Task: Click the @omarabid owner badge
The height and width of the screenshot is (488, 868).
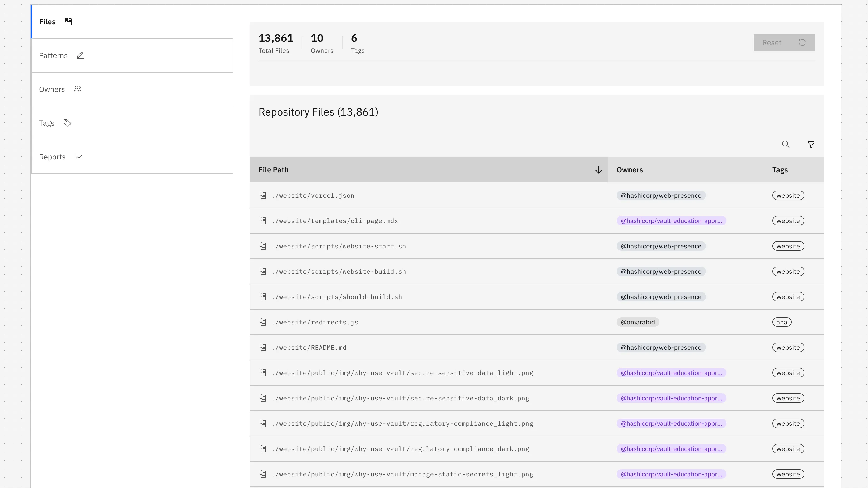Action: click(637, 322)
